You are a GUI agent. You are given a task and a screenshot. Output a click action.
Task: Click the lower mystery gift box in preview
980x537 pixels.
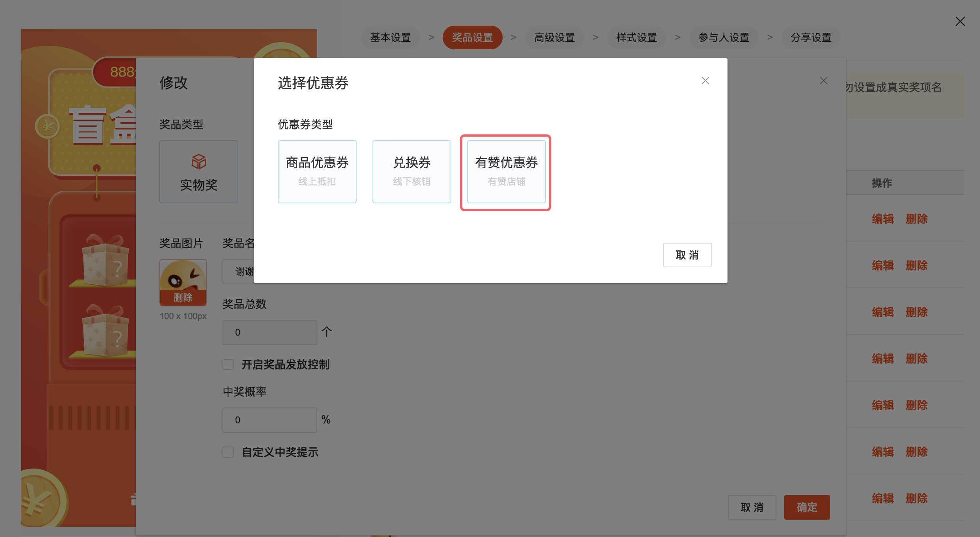click(105, 330)
